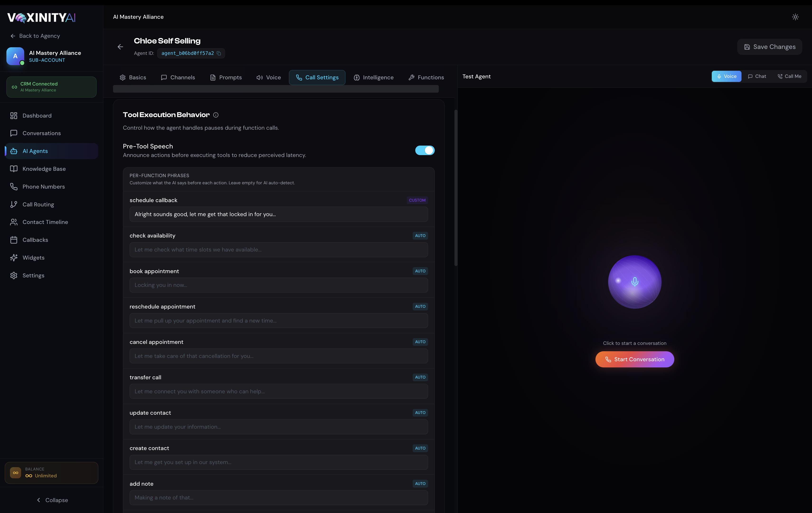Click the Contact Timeline people icon
Image resolution: width=812 pixels, height=513 pixels.
point(14,222)
